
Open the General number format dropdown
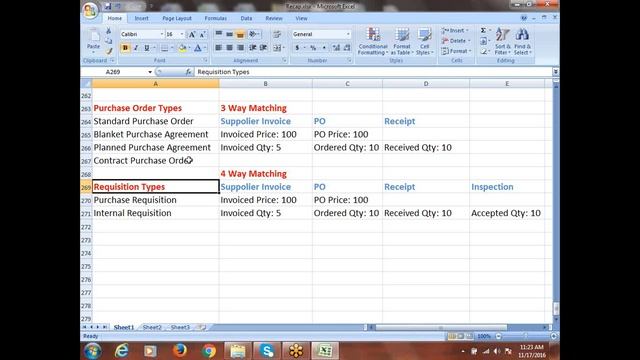348,34
